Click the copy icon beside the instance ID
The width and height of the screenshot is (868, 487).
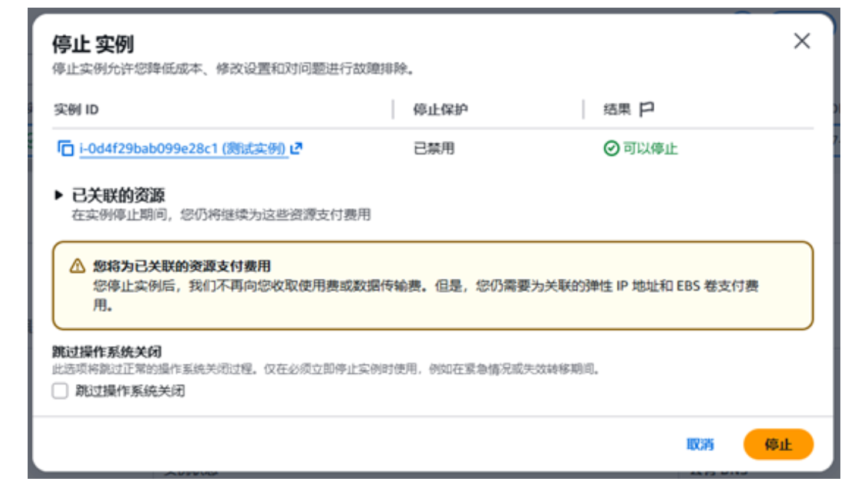click(65, 148)
